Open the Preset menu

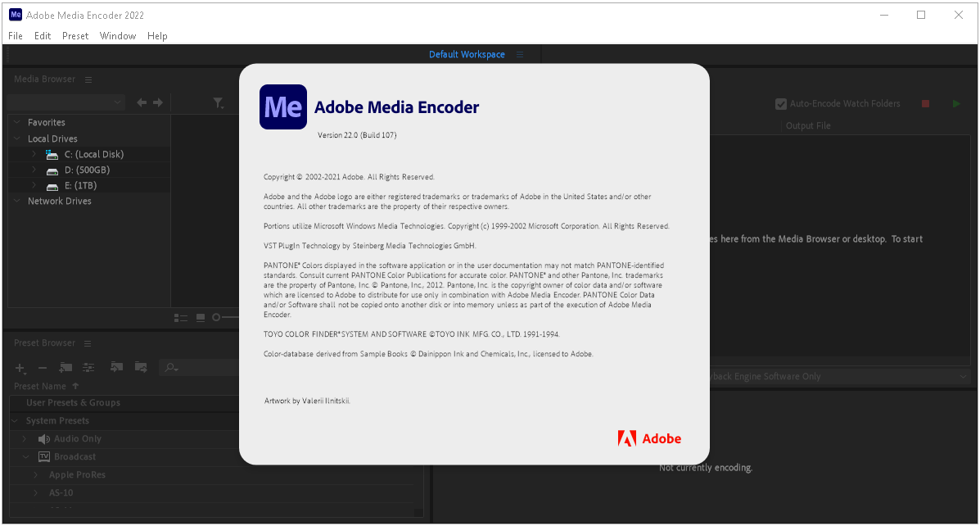(75, 36)
